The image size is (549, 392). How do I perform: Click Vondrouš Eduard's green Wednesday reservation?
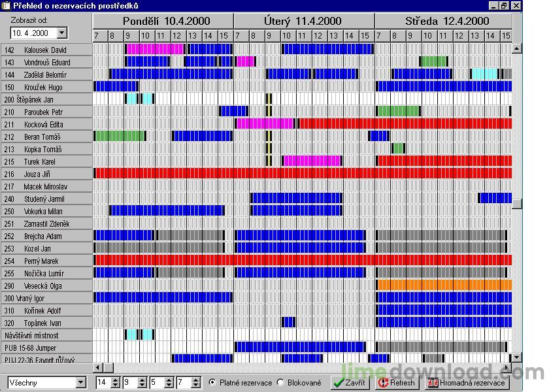coord(433,61)
